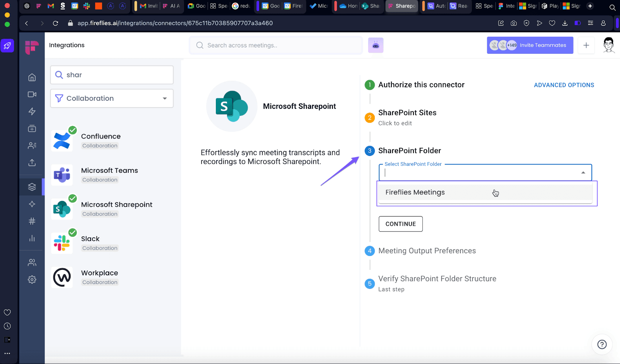
Task: Select Microsoft Sharepoint in the integrations list
Action: 117,209
